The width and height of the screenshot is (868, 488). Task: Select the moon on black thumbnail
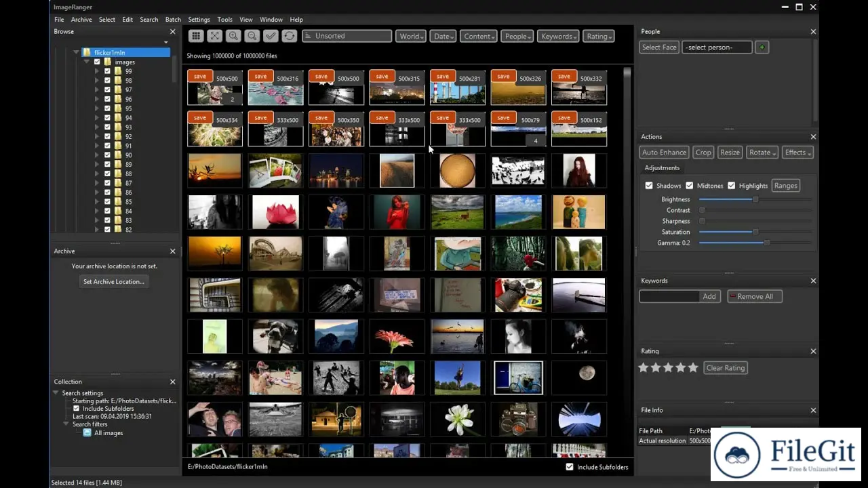[579, 378]
